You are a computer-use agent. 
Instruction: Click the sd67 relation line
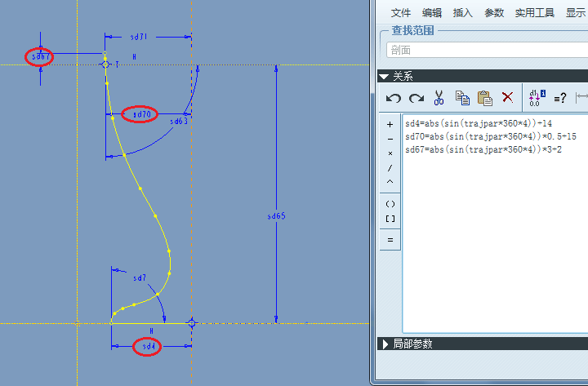coord(483,149)
